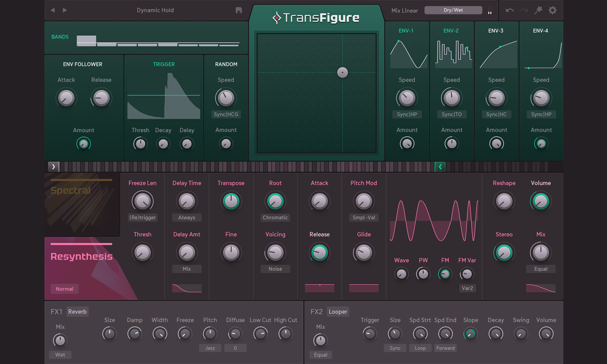
Task: Click the teal left chevron on modulation strip
Action: click(x=440, y=167)
